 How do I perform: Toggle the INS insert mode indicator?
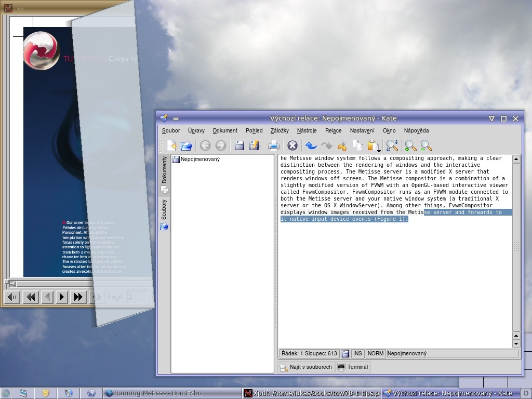tap(357, 353)
